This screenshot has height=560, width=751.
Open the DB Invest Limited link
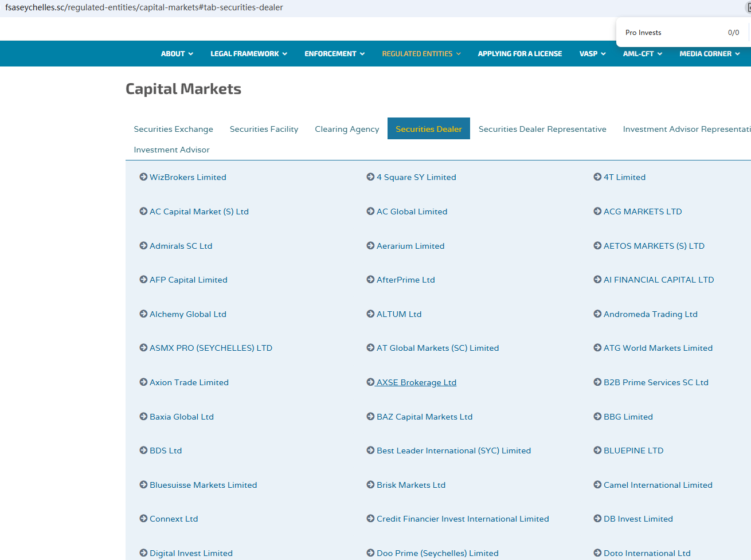point(638,519)
